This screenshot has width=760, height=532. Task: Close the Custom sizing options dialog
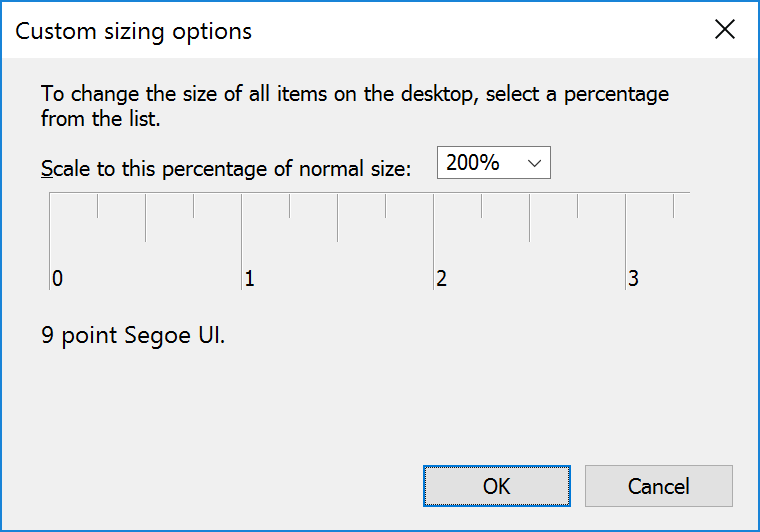pyautogui.click(x=725, y=30)
